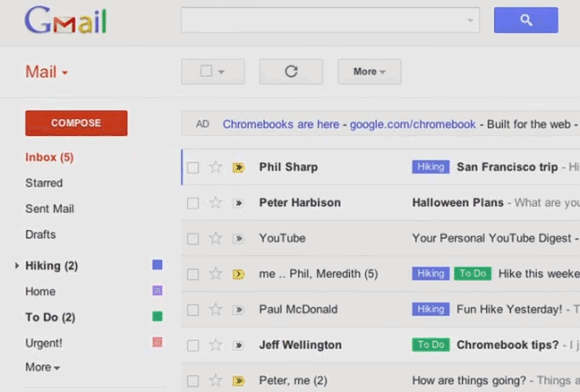
Task: Star the Peter Harbison email
Action: (215, 203)
